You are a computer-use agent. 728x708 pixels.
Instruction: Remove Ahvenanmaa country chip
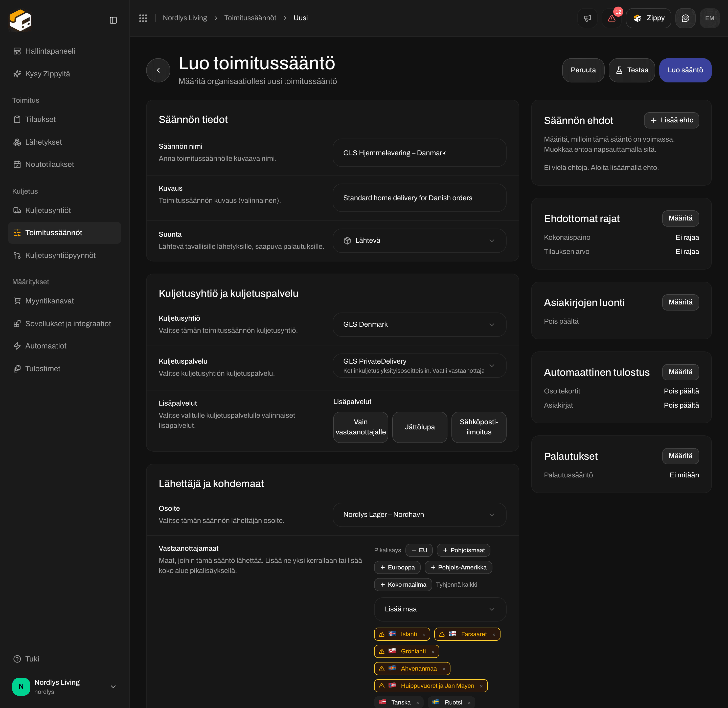[444, 669]
